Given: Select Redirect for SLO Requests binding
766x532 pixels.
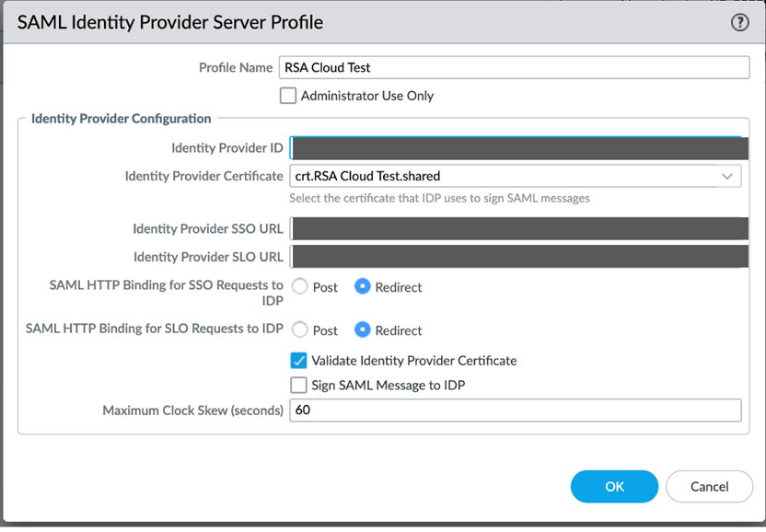Looking at the screenshot, I should coord(363,330).
